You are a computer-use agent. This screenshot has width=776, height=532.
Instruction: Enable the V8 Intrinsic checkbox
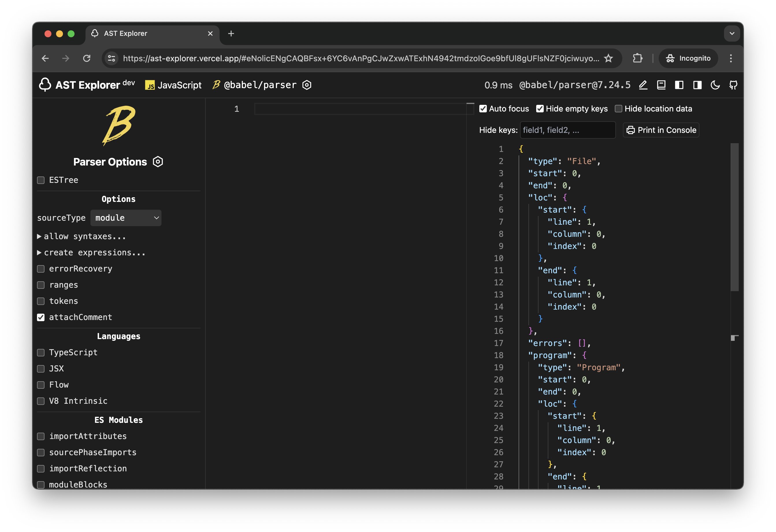tap(41, 401)
